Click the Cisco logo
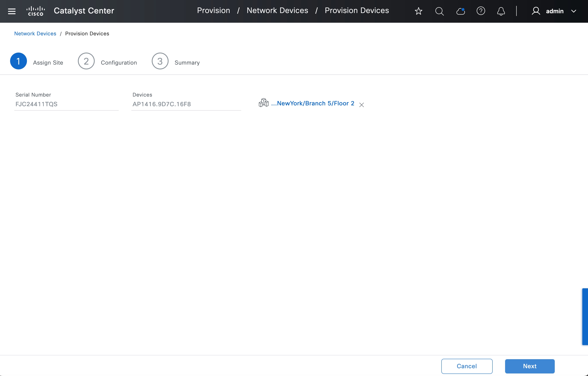Image resolution: width=588 pixels, height=376 pixels. pos(36,11)
